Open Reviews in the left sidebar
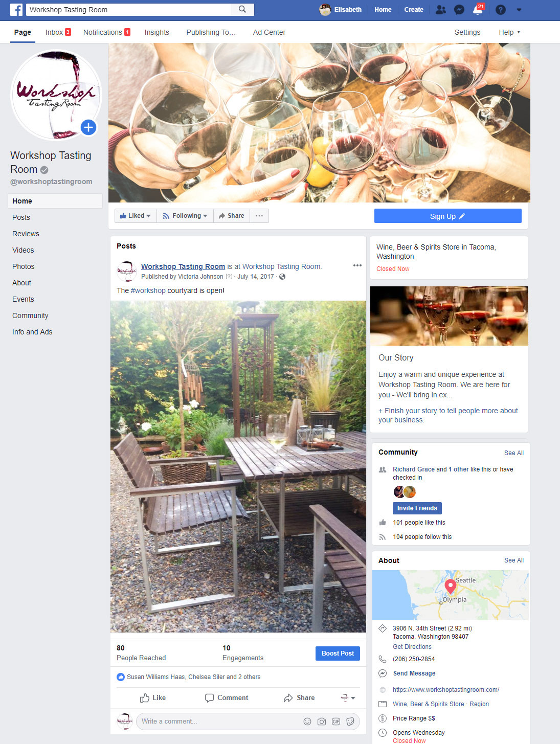This screenshot has width=560, height=744. [x=26, y=234]
